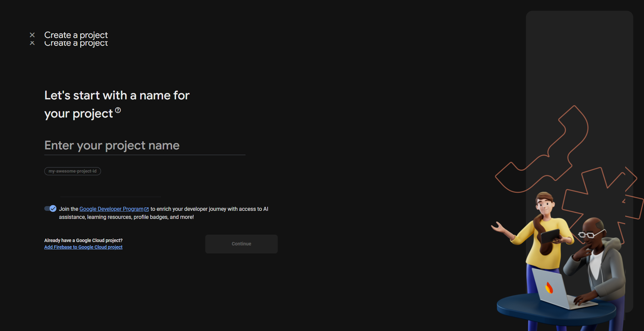Click the Create a project header title
The image size is (644, 331).
click(76, 35)
